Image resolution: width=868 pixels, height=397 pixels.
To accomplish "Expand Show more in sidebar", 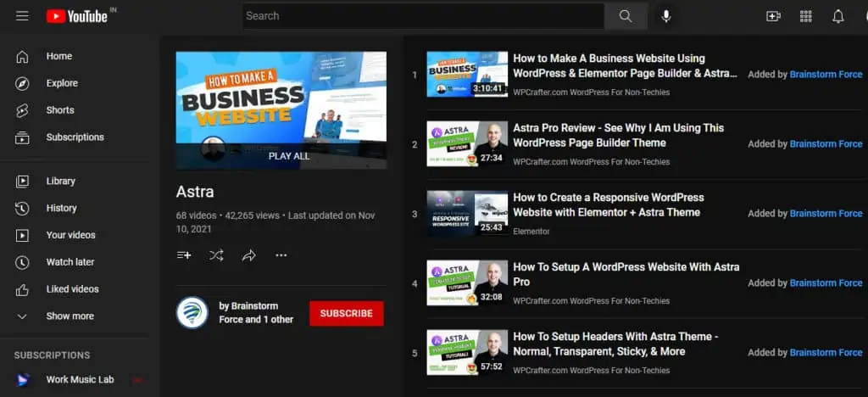I will (x=70, y=316).
